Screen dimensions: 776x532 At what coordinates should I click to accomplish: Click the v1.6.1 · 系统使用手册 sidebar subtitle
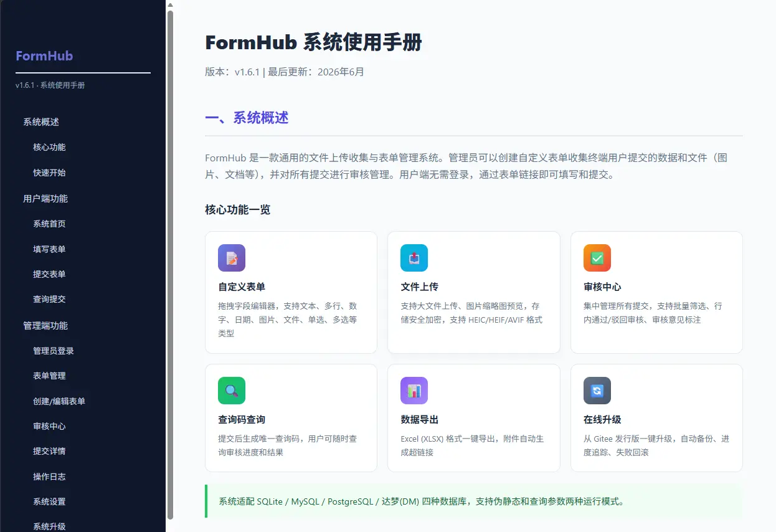coord(50,85)
